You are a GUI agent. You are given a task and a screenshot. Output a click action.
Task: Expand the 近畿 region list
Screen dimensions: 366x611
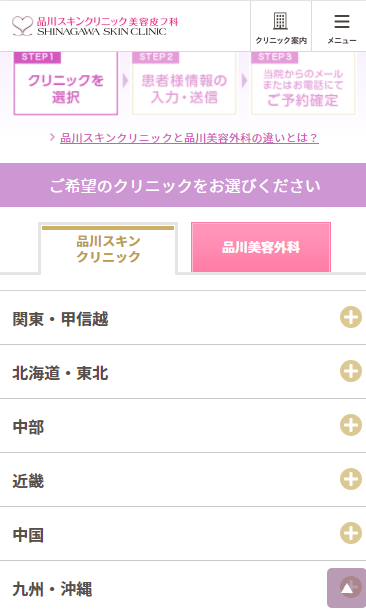pos(183,480)
